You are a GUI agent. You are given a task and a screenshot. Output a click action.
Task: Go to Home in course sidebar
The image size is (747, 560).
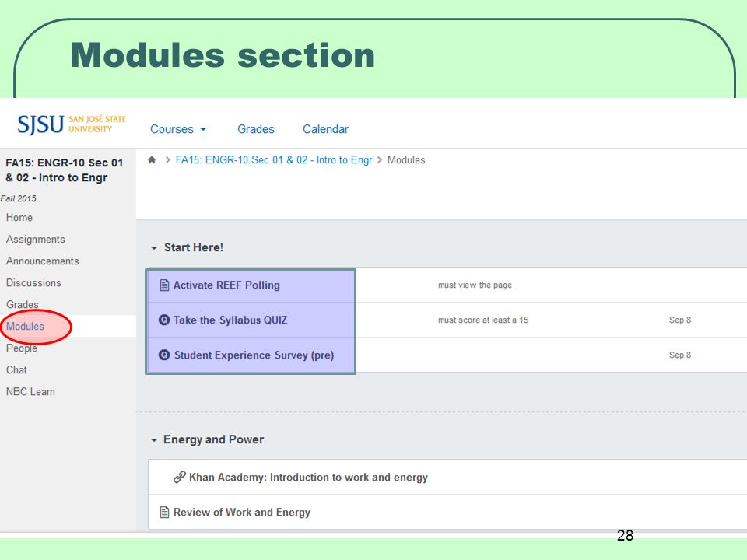[19, 218]
